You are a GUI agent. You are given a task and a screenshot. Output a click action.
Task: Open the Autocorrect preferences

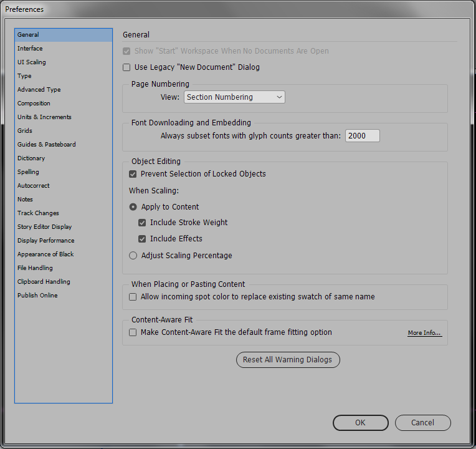64,186
